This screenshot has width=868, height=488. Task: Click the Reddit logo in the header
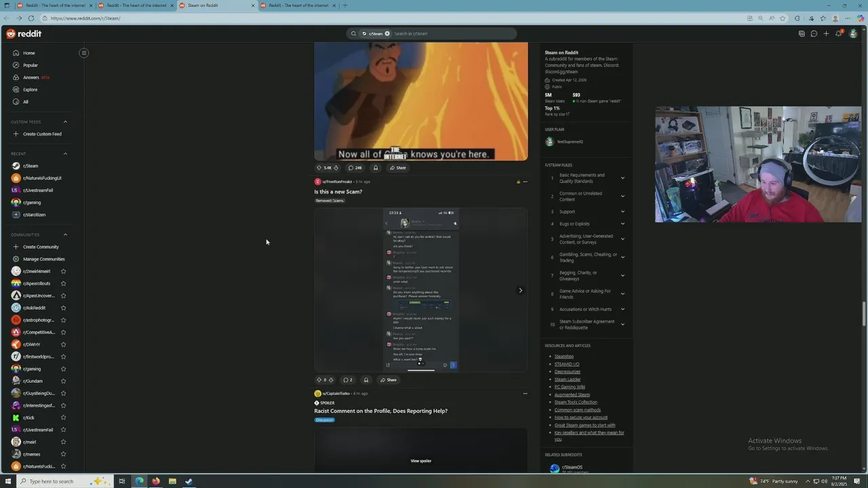24,33
